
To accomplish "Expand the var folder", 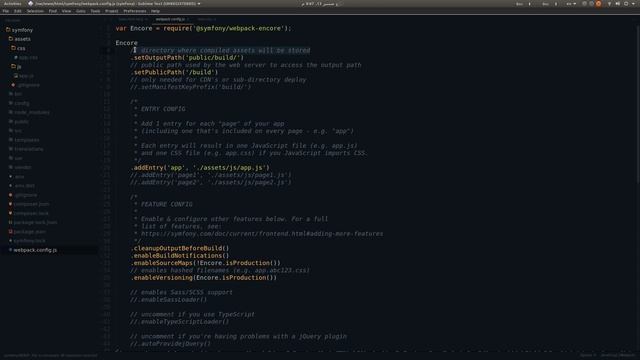I will pos(18,158).
